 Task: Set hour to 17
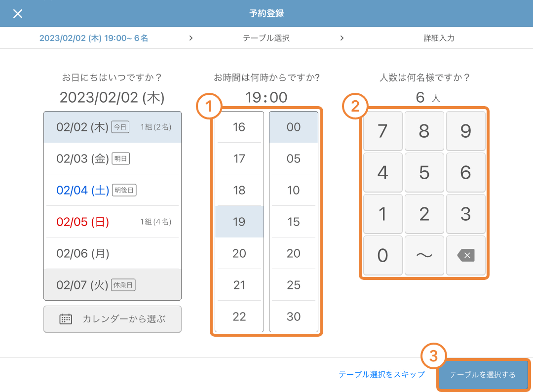tap(239, 158)
